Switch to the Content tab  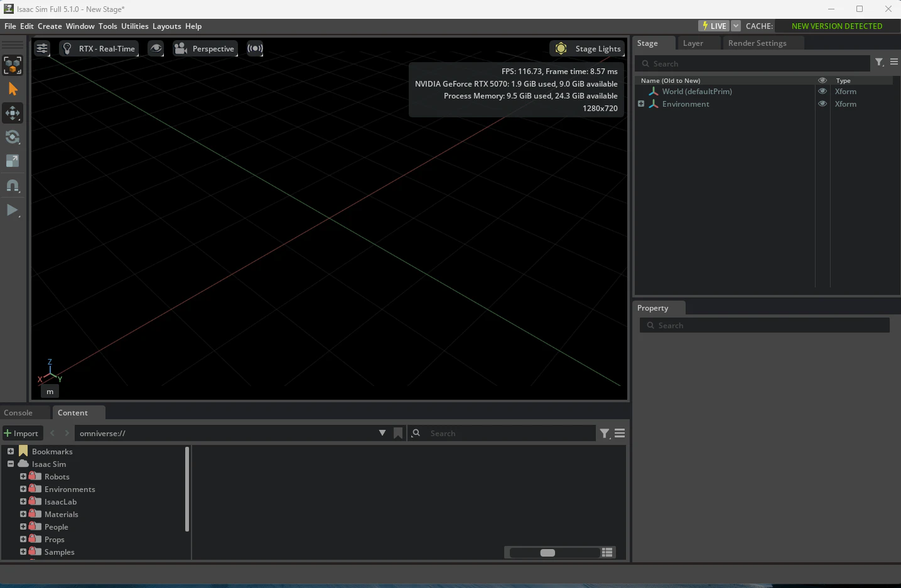[78, 413]
